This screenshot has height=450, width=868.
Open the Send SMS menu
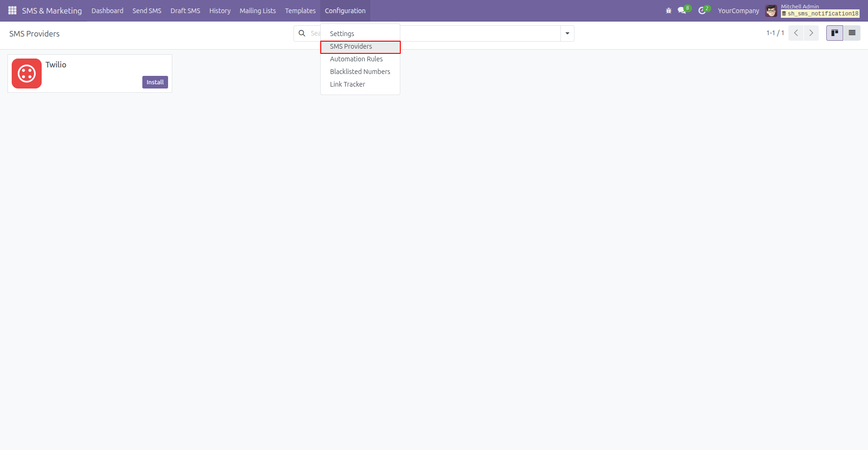pos(147,11)
